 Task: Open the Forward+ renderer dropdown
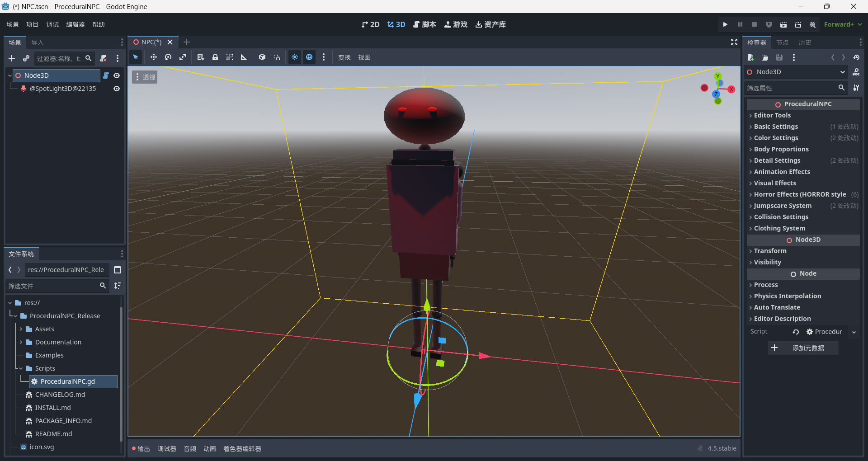point(843,24)
